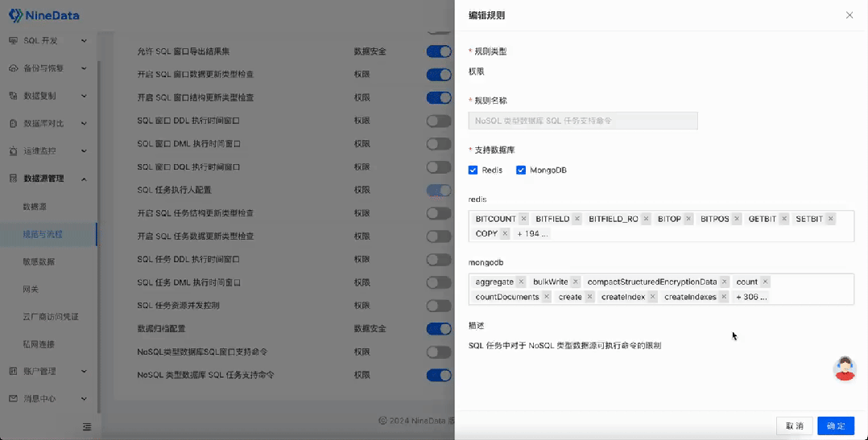Click the 取消 cancel button
This screenshot has width=868, height=440.
pyautogui.click(x=795, y=426)
